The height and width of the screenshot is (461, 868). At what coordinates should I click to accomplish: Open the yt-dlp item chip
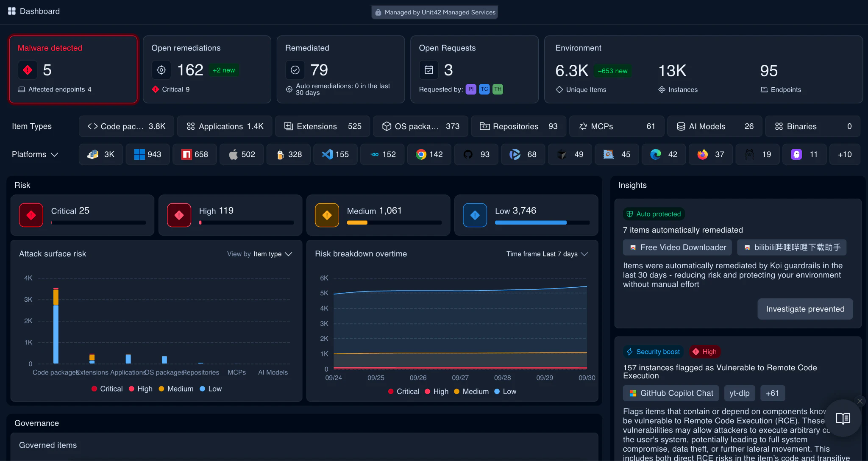click(x=739, y=393)
